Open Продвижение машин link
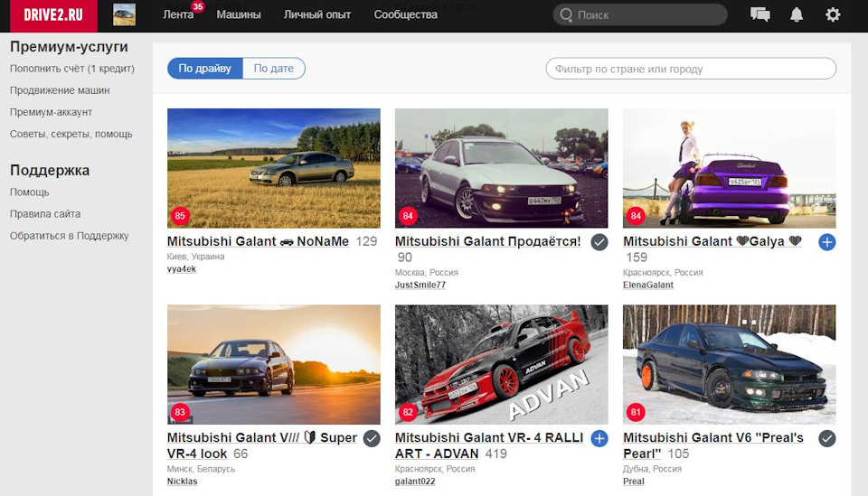Viewport: 868px width, 496px height. click(x=60, y=90)
